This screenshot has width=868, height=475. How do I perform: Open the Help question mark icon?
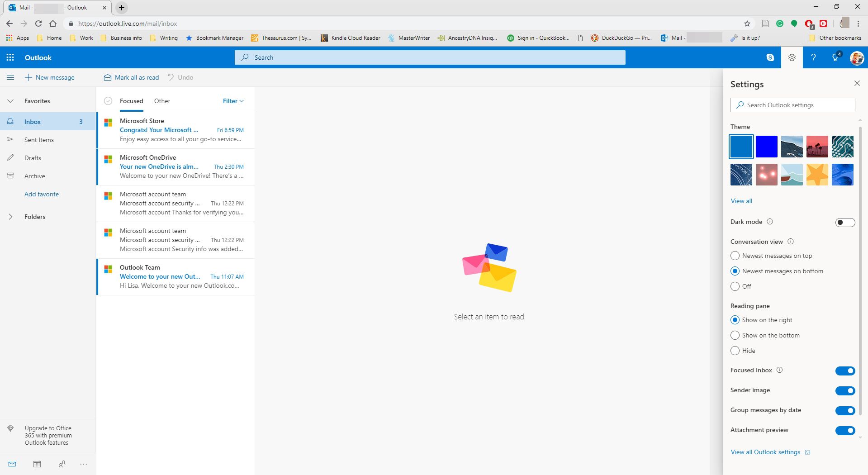[x=813, y=57]
